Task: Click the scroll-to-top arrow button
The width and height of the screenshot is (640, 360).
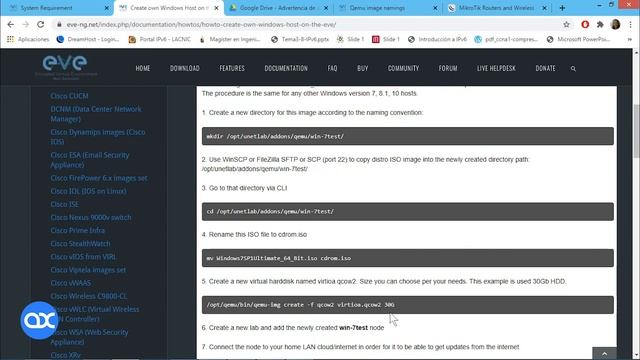Action: click(604, 353)
